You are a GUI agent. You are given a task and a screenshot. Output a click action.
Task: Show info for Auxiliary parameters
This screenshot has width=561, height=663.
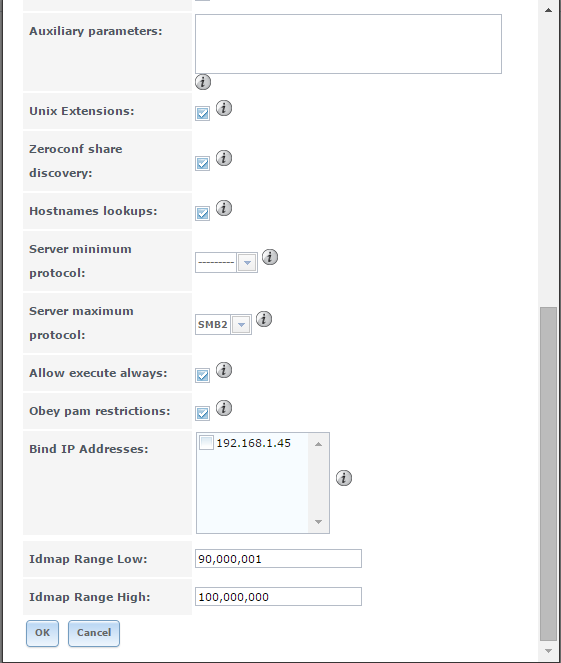pyautogui.click(x=203, y=82)
